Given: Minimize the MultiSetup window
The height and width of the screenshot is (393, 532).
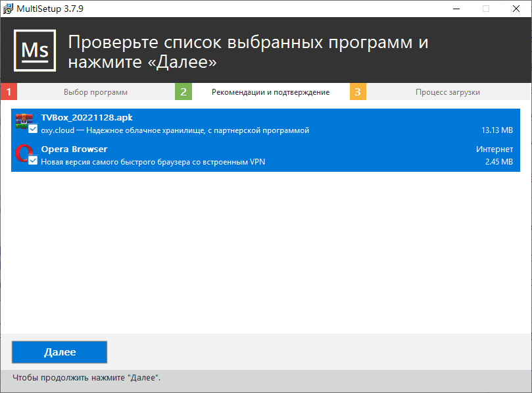Looking at the screenshot, I should (456, 9).
